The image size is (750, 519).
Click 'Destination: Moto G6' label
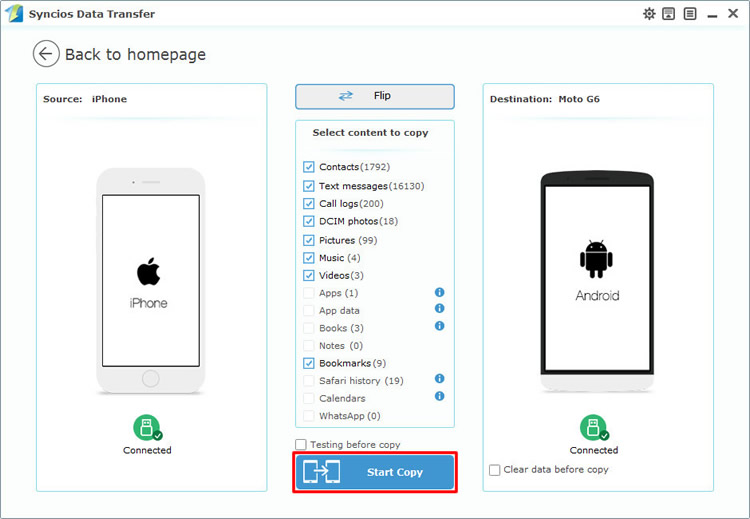click(x=544, y=99)
